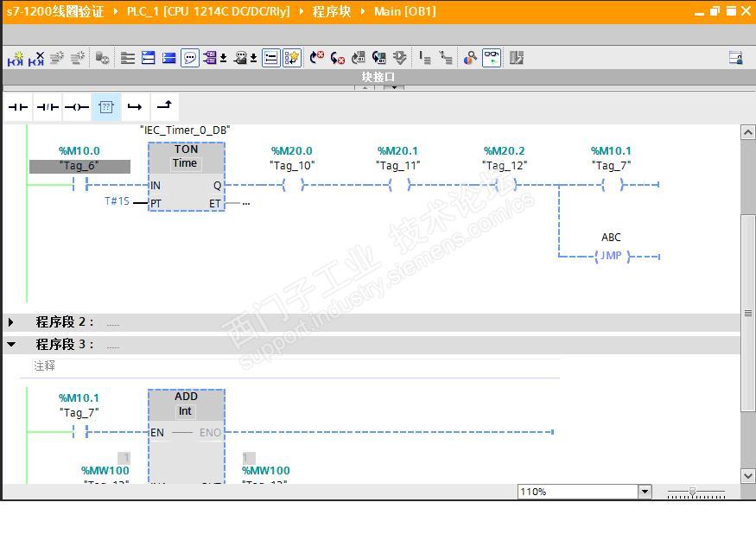Click the vertical scrollbar up arrow

(748, 132)
